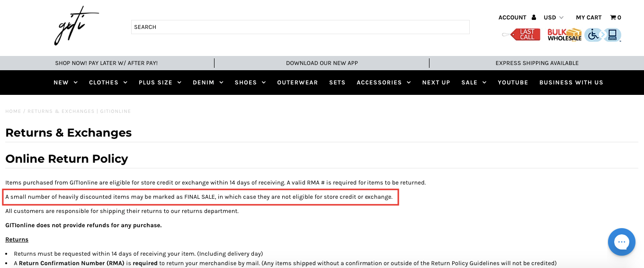Click the Online Return Policy heading
Screen dimensions: 644x268
pyautogui.click(x=67, y=158)
